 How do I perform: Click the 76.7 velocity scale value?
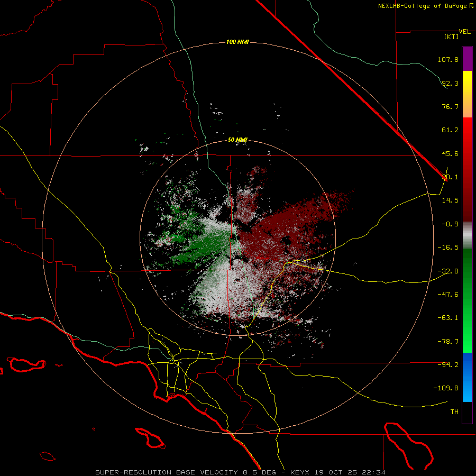[450, 106]
